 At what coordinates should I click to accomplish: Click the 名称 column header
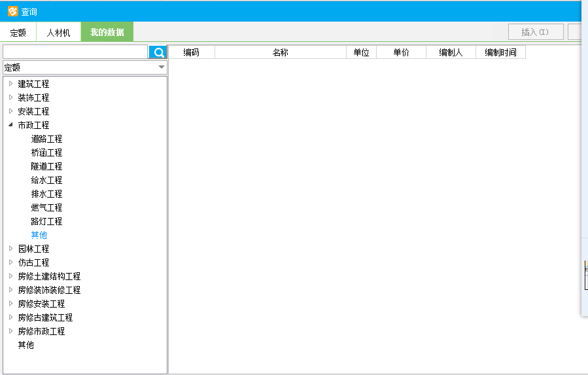[281, 52]
